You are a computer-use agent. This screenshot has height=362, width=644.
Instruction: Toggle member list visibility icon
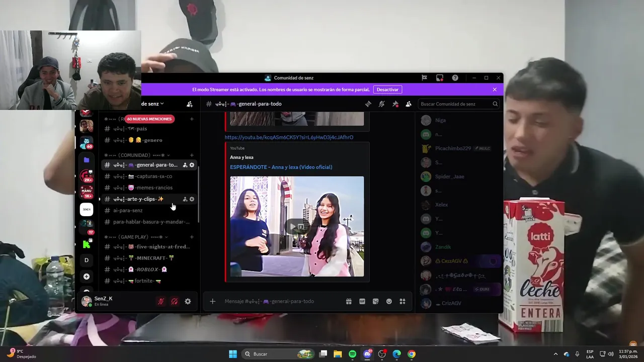409,104
